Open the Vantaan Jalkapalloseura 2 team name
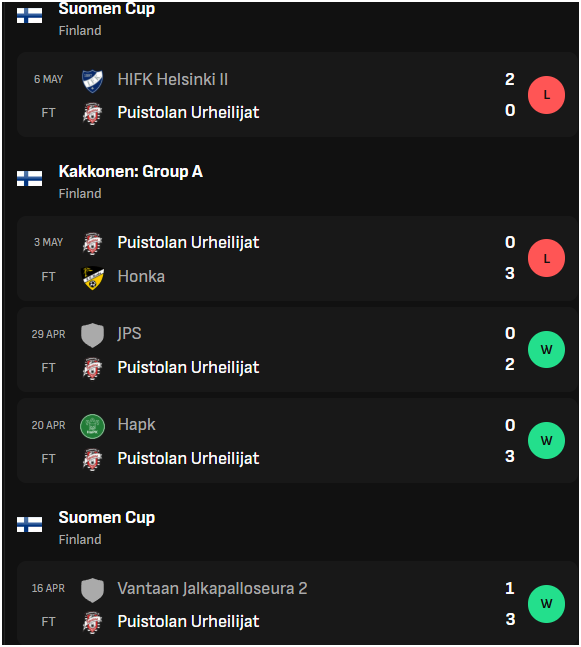 (213, 588)
